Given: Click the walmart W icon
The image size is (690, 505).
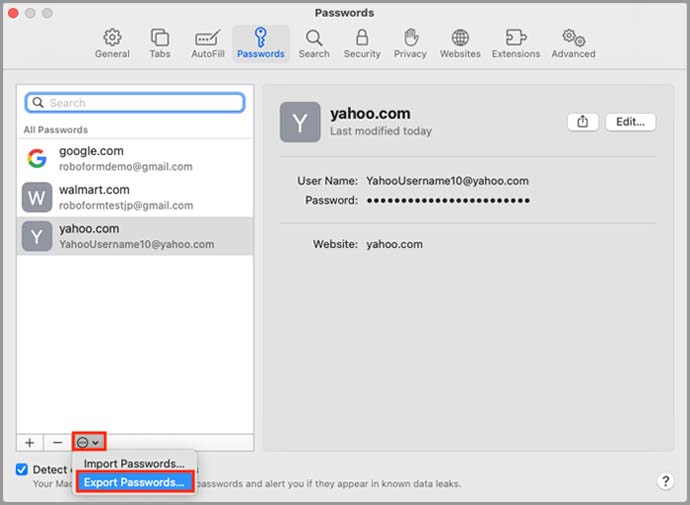Looking at the screenshot, I should click(x=37, y=198).
